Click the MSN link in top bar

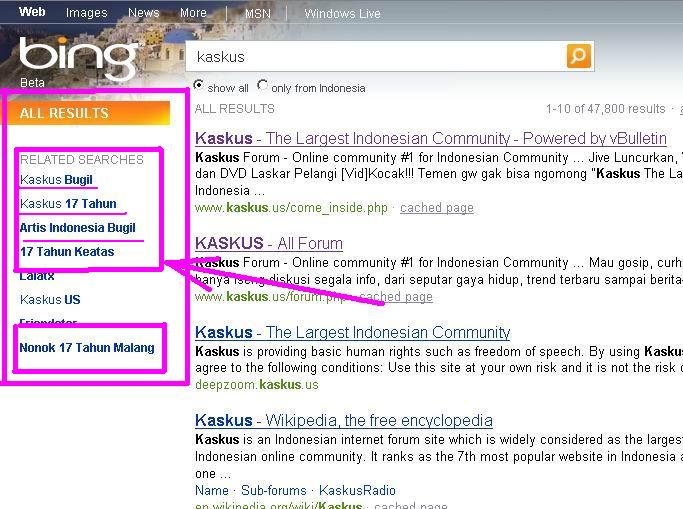coord(258,14)
